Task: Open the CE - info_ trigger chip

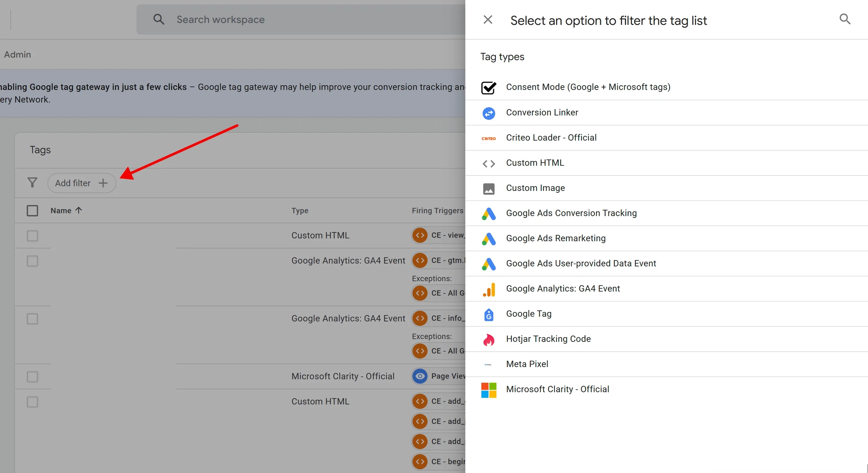Action: pyautogui.click(x=439, y=318)
